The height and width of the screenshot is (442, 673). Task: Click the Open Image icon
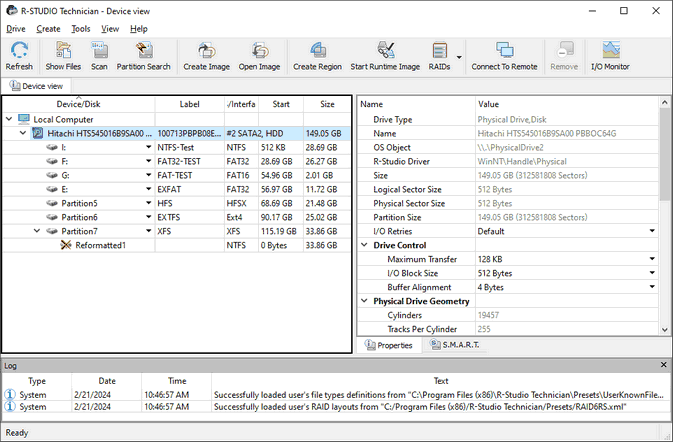pyautogui.click(x=260, y=50)
